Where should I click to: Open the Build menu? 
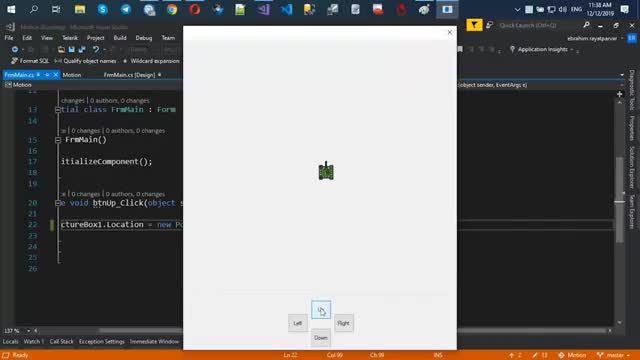click(x=120, y=38)
